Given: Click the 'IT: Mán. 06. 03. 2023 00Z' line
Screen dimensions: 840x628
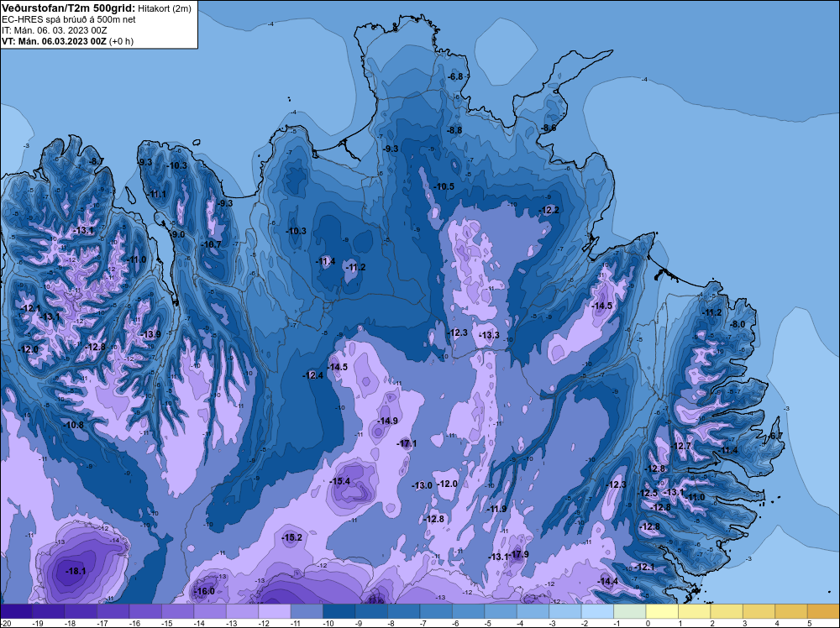Looking at the screenshot, I should [x=54, y=30].
